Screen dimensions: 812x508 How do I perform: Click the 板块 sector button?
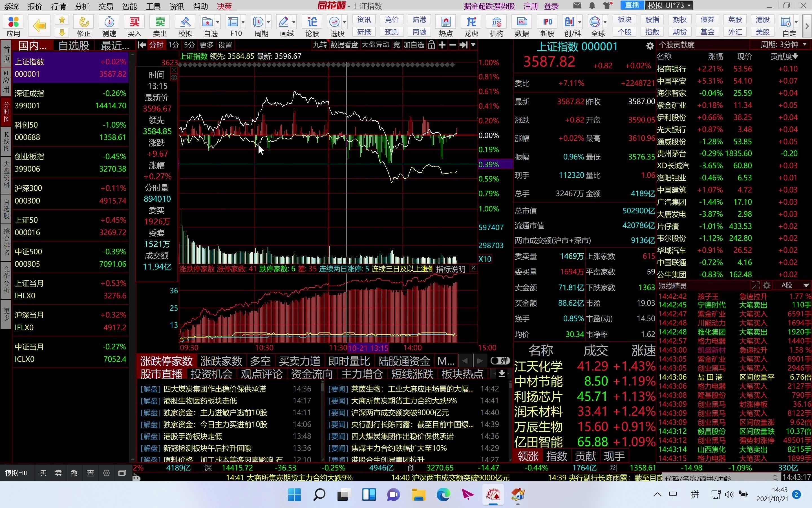(625, 19)
